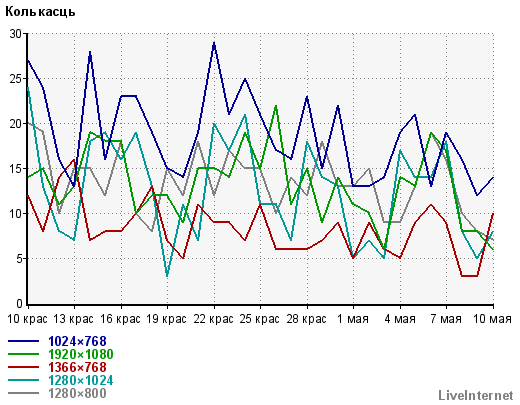The width and height of the screenshot is (520, 405).
Task: Click the blue line swatch beside 1024×768
Action: 23,341
